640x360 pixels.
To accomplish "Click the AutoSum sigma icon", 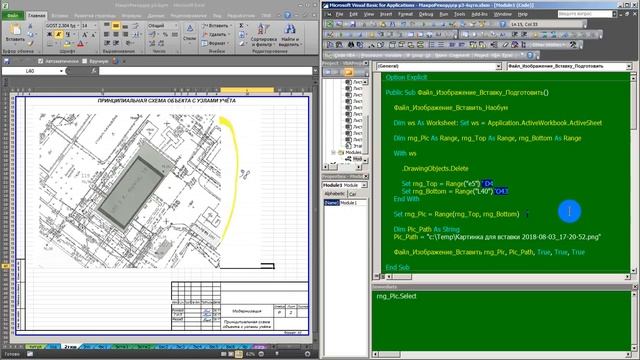I will [241, 26].
